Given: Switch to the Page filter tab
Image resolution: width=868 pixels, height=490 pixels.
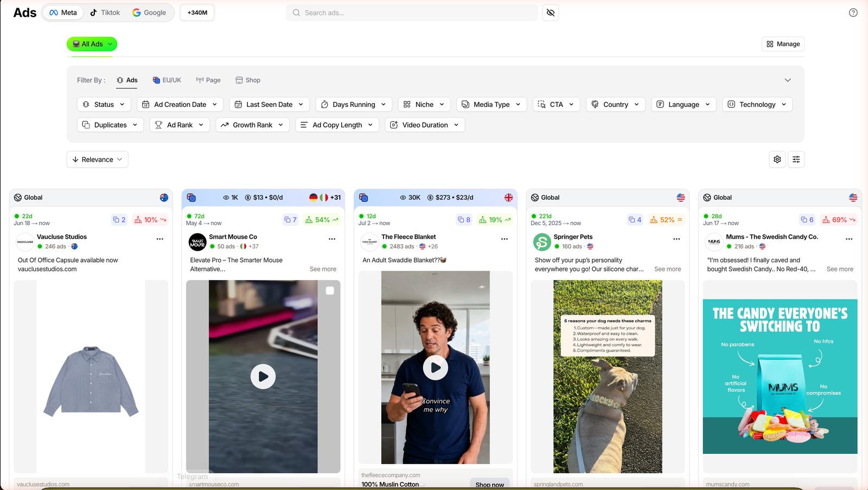Looking at the screenshot, I should [x=208, y=80].
